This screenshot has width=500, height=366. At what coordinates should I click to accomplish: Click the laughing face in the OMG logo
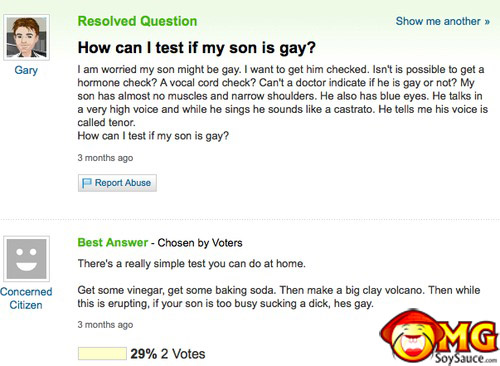(413, 340)
